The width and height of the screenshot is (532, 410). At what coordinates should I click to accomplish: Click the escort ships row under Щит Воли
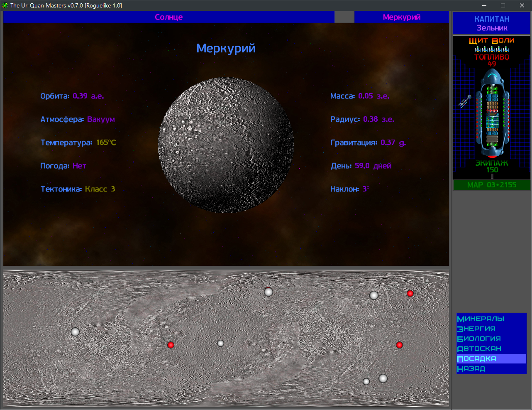pos(492,49)
